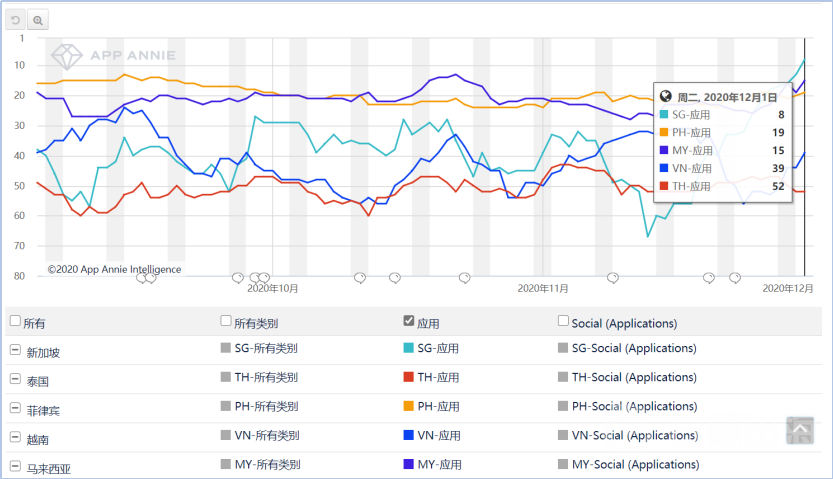Uncheck the 应用 column checkbox
The height and width of the screenshot is (479, 833).
[408, 321]
